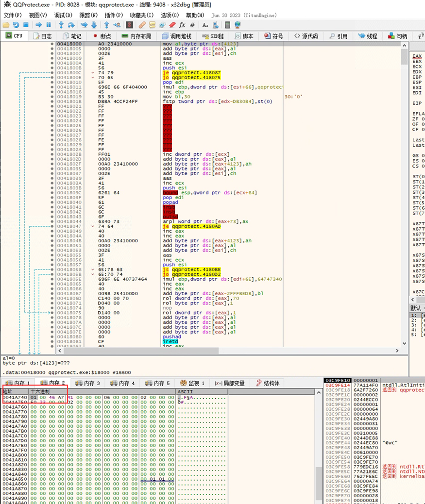Pause execution with the Pause icon
425x504 pixels.
[49, 25]
